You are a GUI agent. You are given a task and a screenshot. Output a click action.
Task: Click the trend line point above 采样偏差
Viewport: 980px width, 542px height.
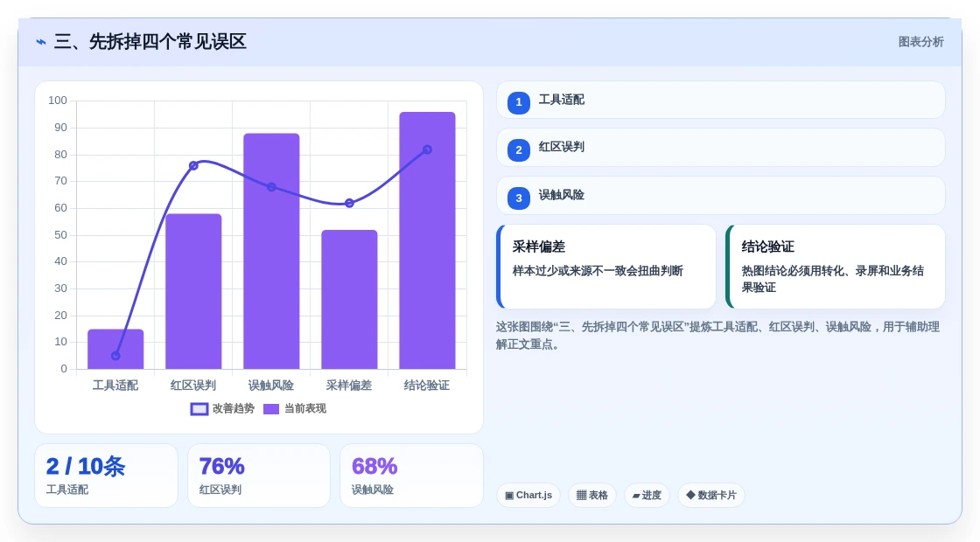click(x=349, y=203)
